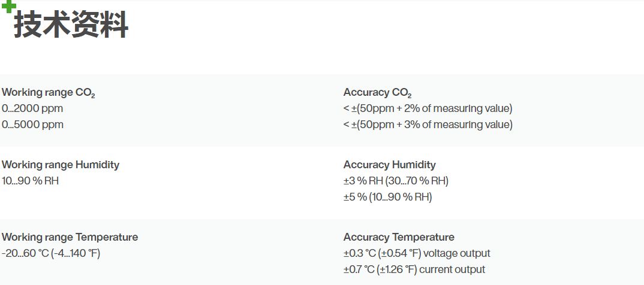Click the 0...5000 ppm range value

click(32, 125)
